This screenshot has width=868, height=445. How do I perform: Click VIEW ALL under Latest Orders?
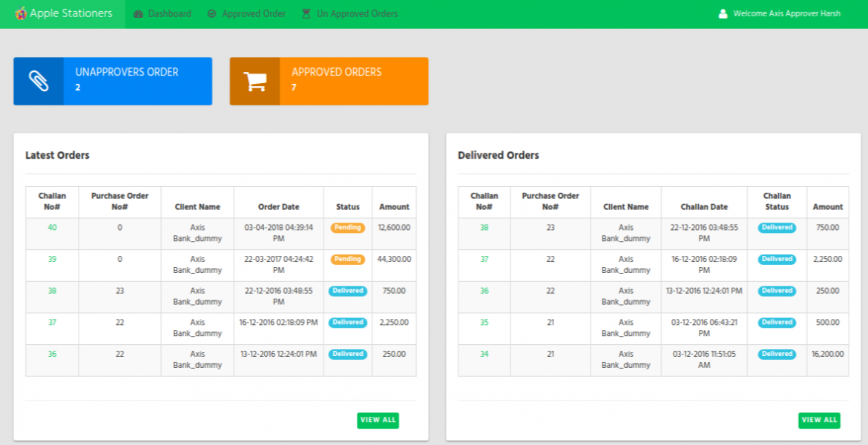coord(378,420)
